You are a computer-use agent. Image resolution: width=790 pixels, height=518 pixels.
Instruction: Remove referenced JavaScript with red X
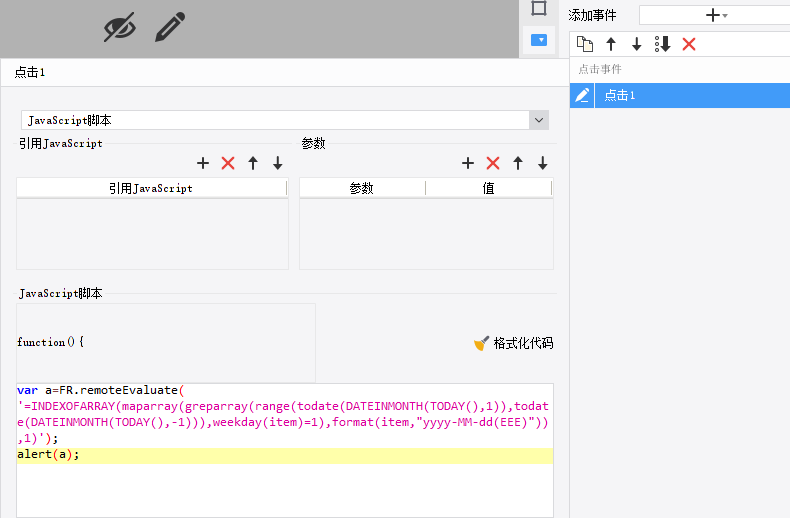(228, 163)
